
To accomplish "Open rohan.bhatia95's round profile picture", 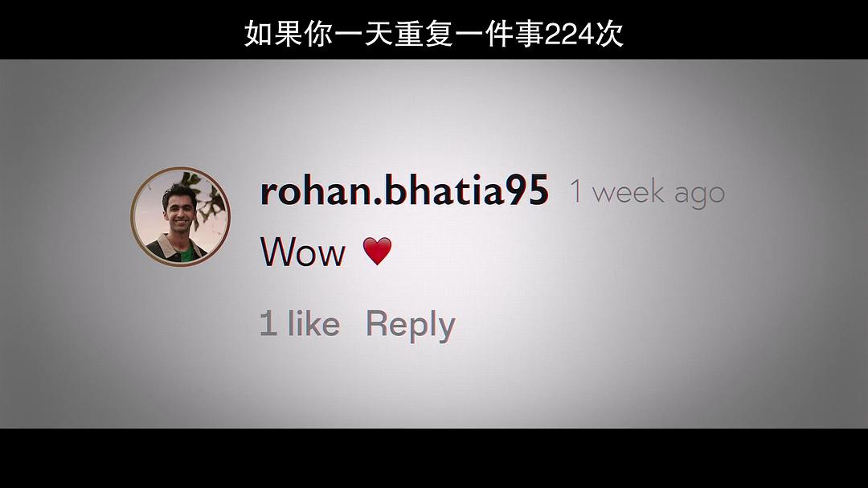I will pos(181,216).
